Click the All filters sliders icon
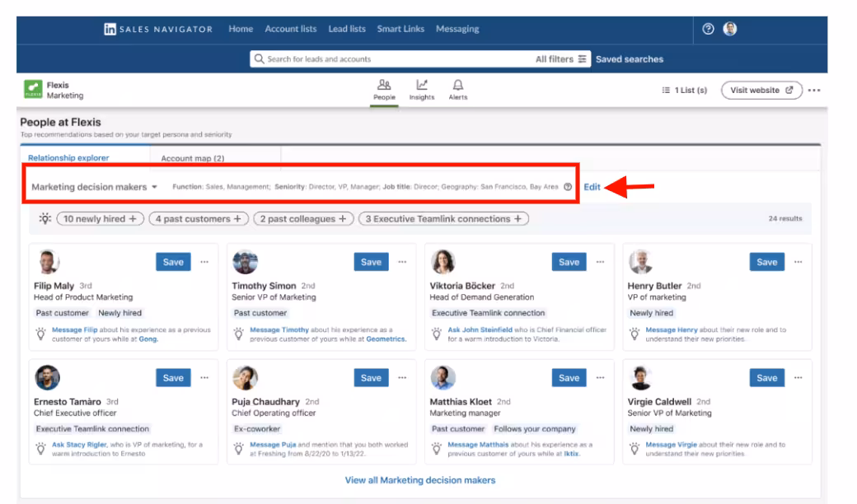Viewport: 857px width, 504px height. click(x=583, y=59)
